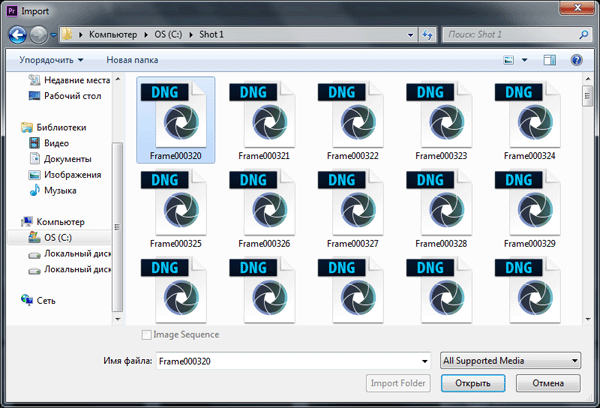Image resolution: width=600 pixels, height=408 pixels.
Task: Open help with the question mark icon
Action: point(576,60)
